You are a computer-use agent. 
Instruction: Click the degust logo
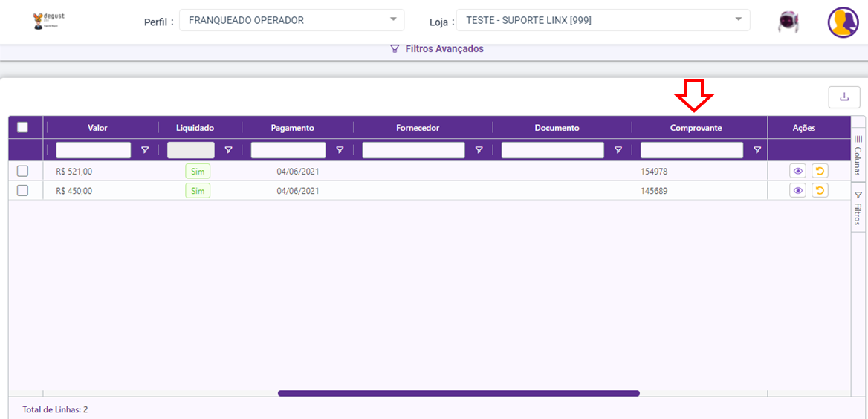point(49,20)
